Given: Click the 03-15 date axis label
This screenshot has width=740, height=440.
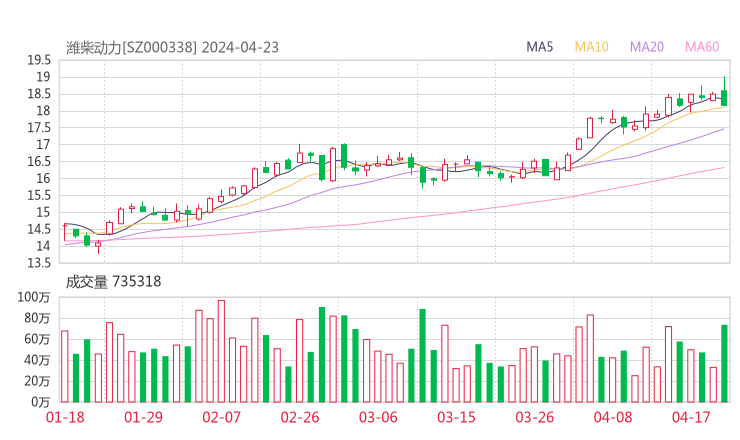Looking at the screenshot, I should 456,417.
